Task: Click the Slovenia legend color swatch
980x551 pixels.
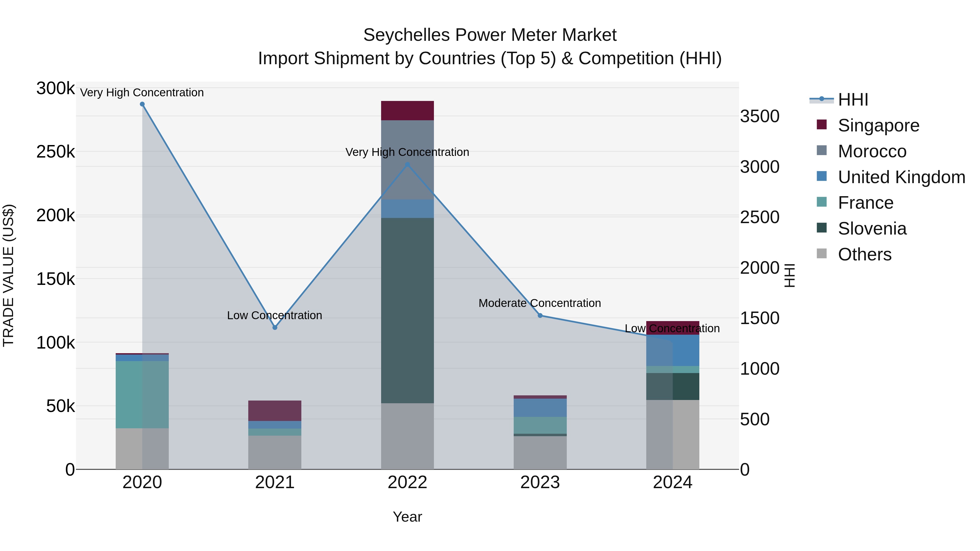Action: tap(822, 228)
